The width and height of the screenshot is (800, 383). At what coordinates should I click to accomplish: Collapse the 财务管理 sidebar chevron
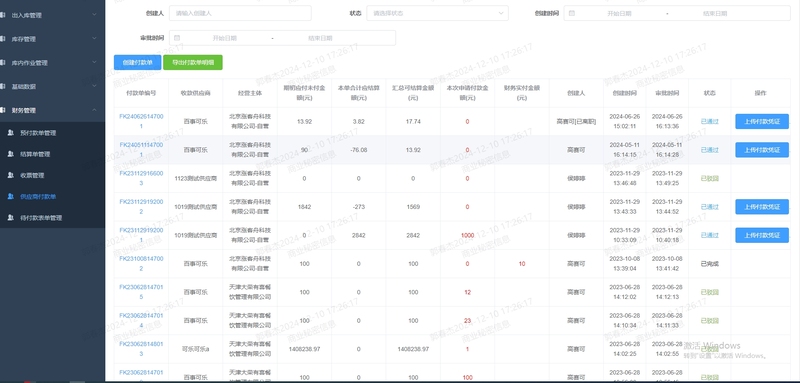(x=94, y=110)
